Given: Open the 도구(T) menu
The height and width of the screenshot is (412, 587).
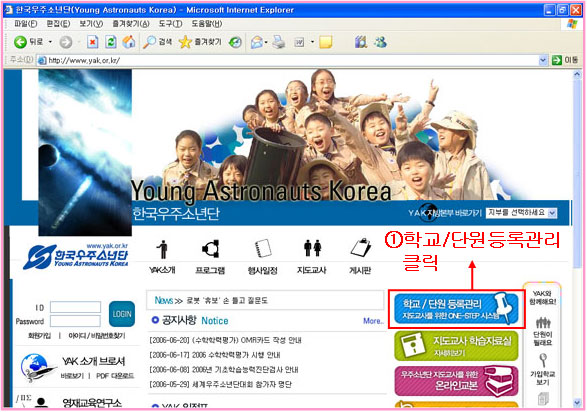Looking at the screenshot, I should [170, 24].
